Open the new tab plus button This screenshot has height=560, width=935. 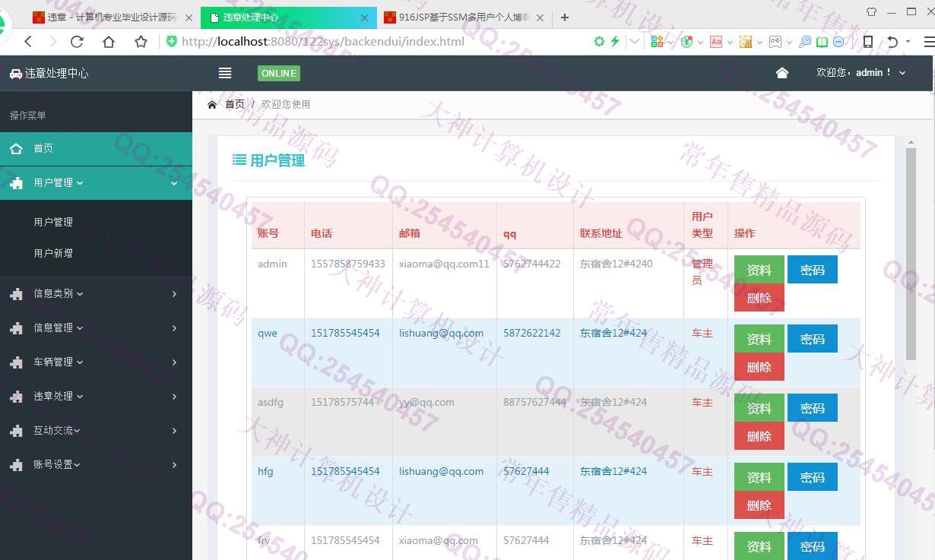click(x=564, y=17)
